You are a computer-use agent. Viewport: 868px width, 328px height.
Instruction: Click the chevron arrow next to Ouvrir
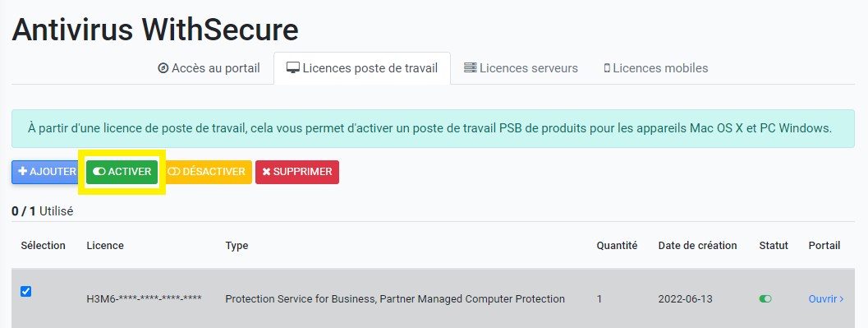click(x=842, y=299)
